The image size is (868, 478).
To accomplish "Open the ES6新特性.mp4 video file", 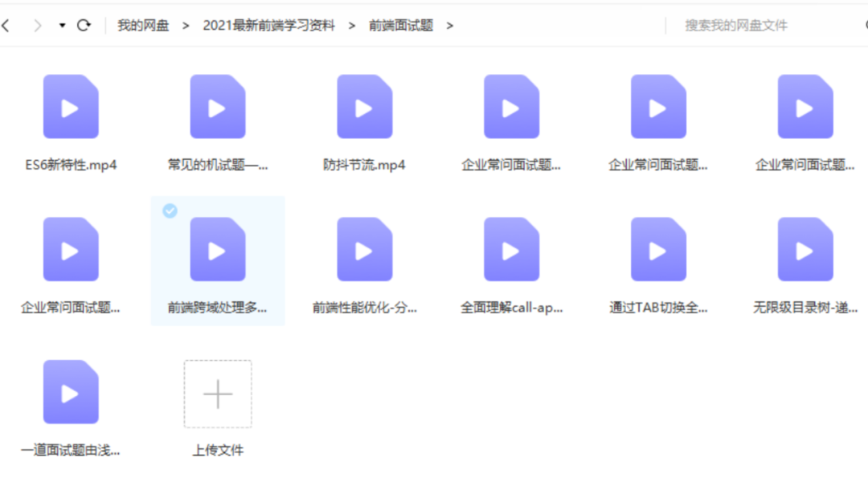I will coord(71,105).
